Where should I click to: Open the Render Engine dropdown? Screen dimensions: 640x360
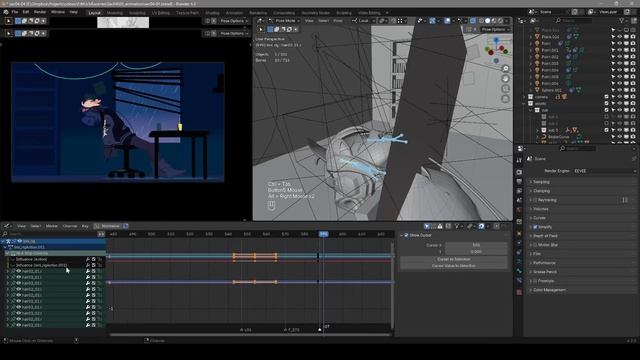(x=604, y=171)
